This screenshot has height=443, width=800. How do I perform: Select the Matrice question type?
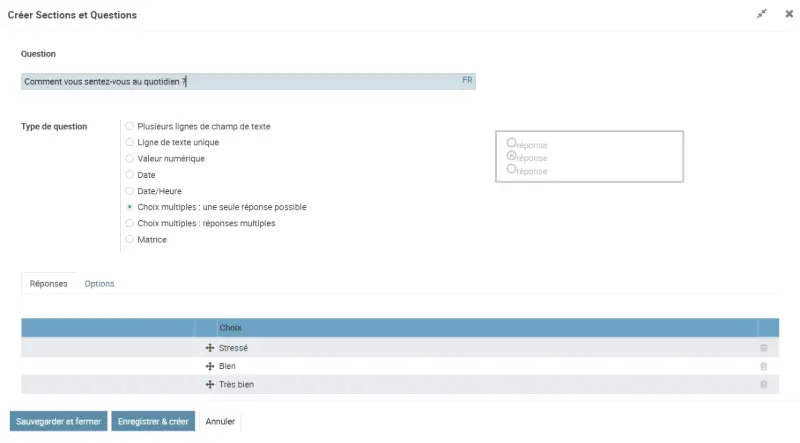(130, 240)
